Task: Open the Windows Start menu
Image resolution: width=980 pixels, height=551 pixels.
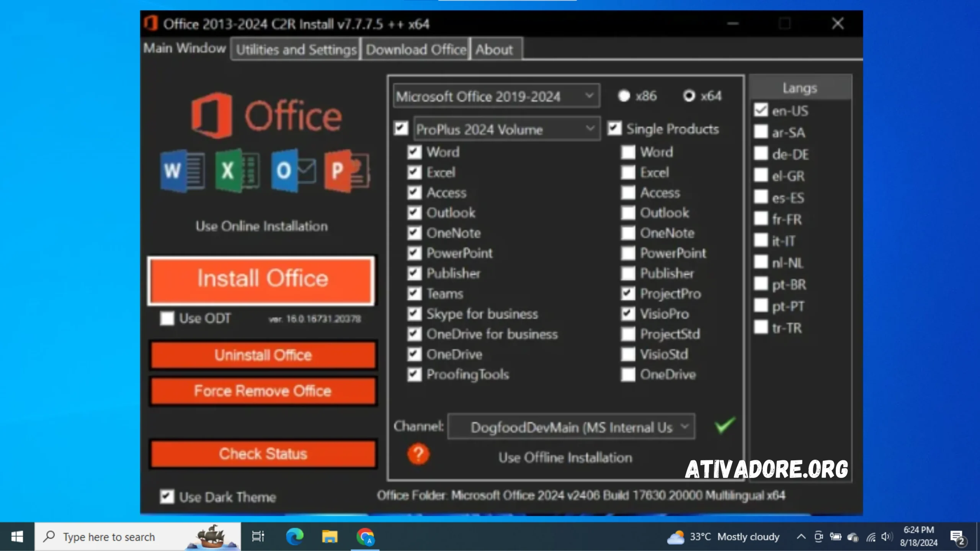Action: click(17, 536)
